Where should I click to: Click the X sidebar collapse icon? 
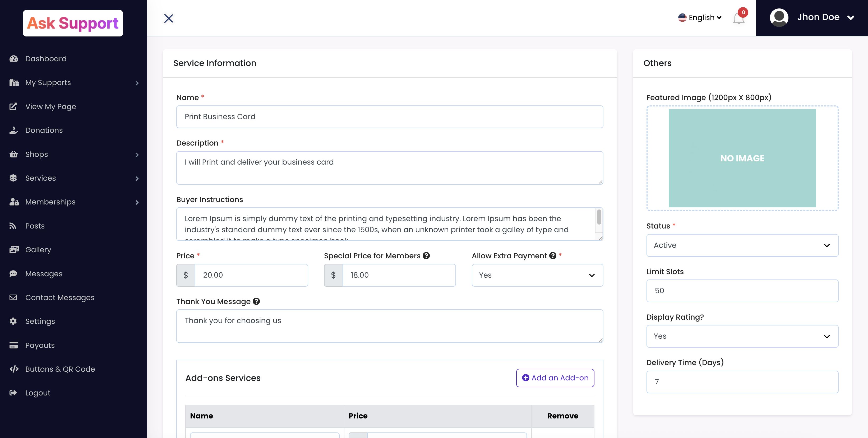(168, 18)
